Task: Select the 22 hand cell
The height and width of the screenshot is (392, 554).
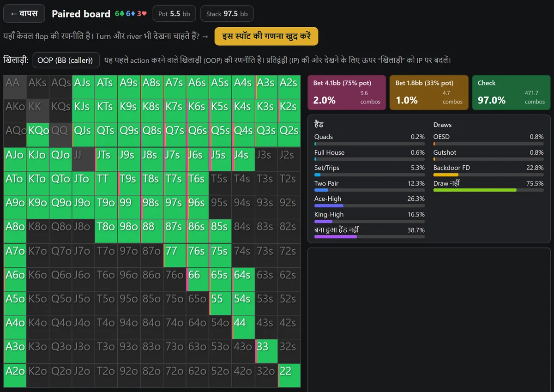Action: pyautogui.click(x=289, y=375)
